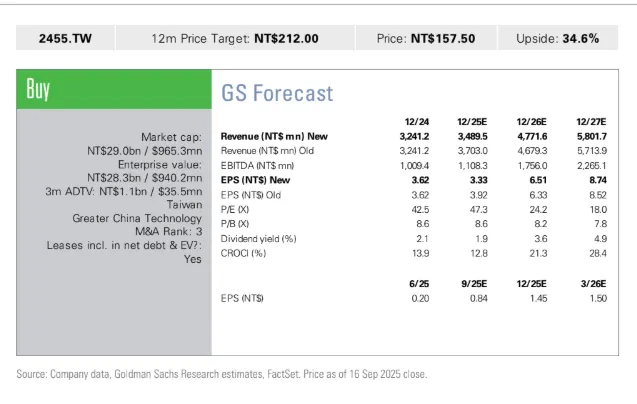Click the Revenue (NT$ mn) New row label
The height and width of the screenshot is (404, 637).
pos(274,137)
